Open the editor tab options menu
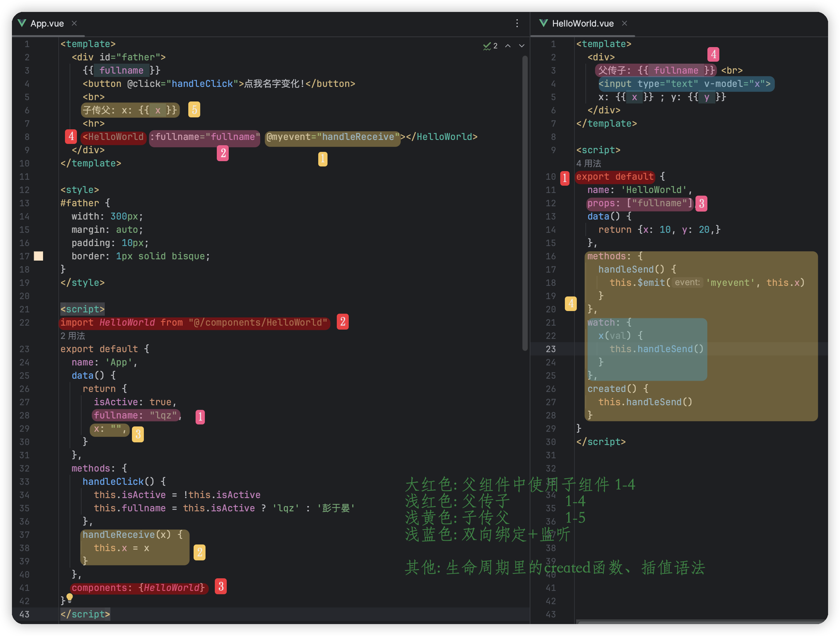This screenshot has width=840, height=636. (517, 23)
